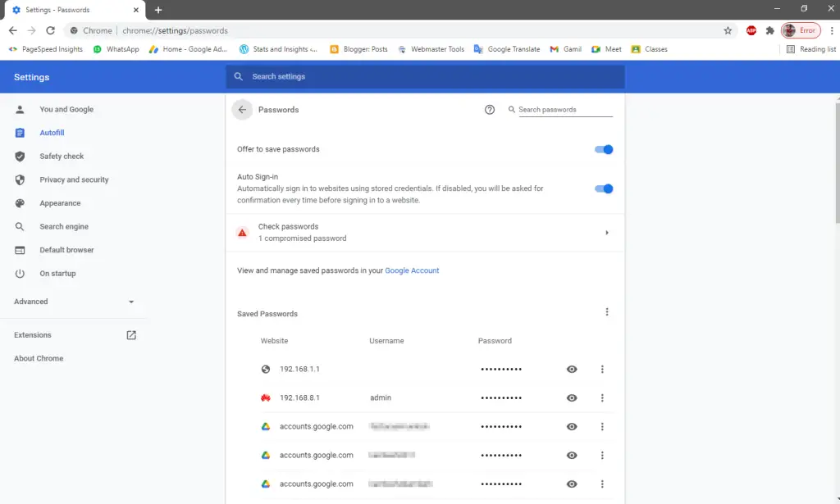
Task: Turn off Auto Sign-in
Action: pyautogui.click(x=603, y=188)
